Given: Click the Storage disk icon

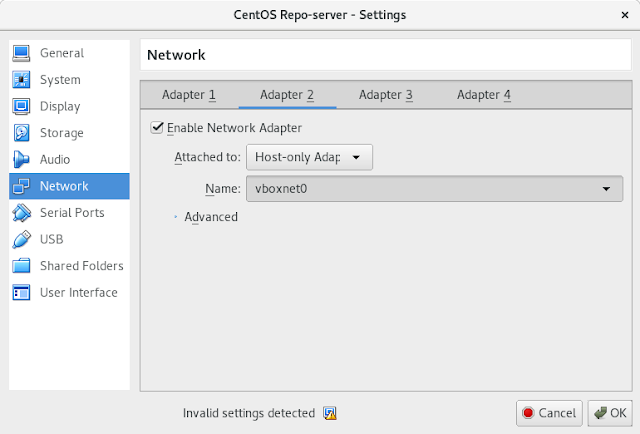Looking at the screenshot, I should tap(21, 133).
